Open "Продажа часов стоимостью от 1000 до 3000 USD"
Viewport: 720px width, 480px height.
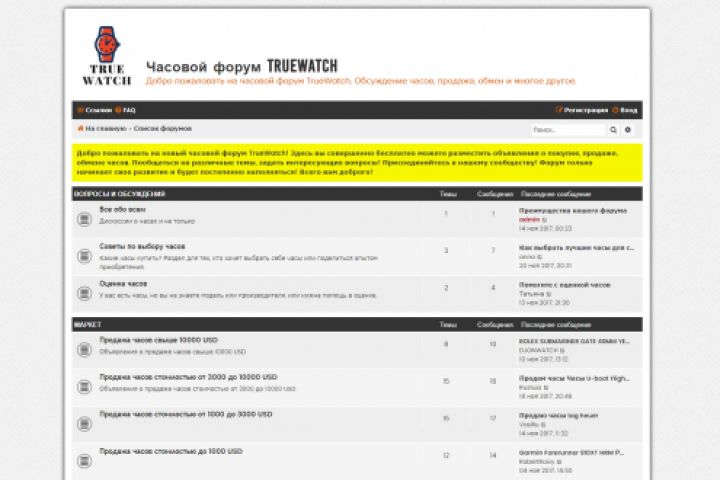point(186,414)
